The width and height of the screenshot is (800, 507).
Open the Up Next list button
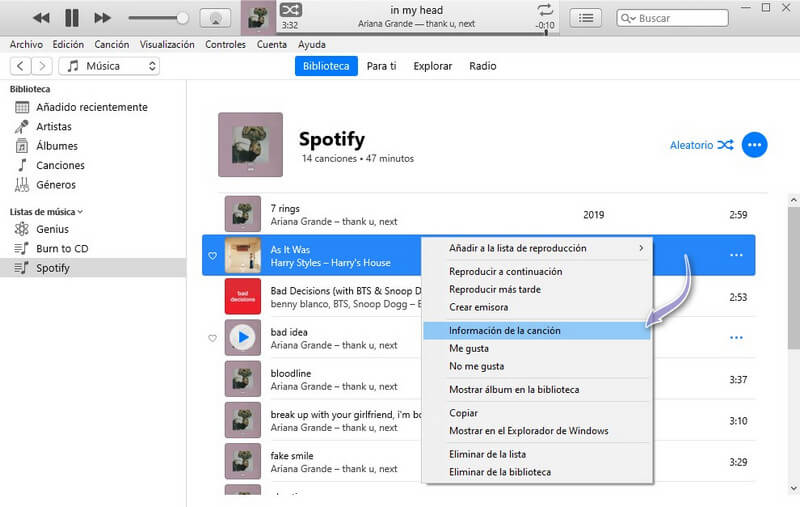[x=585, y=18]
